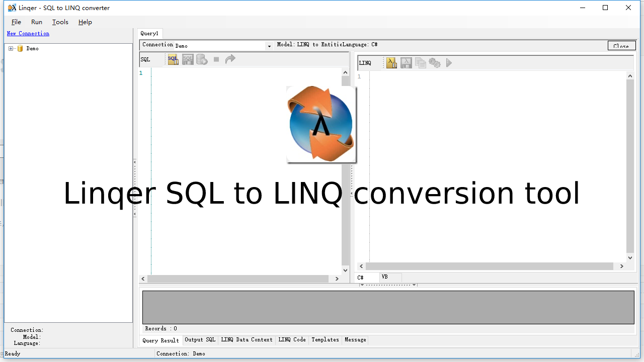Click the left pane splitter collapse handle

click(135, 188)
